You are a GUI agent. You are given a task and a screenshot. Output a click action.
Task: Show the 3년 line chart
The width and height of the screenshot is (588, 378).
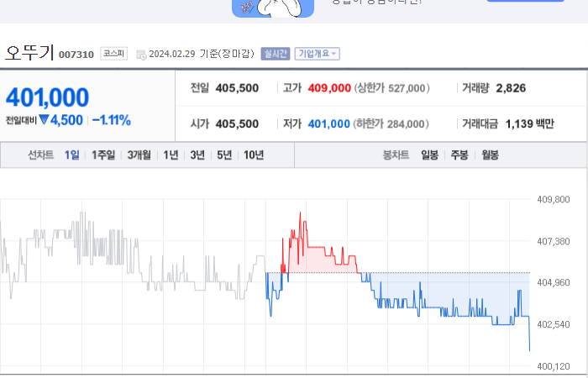[x=197, y=155]
